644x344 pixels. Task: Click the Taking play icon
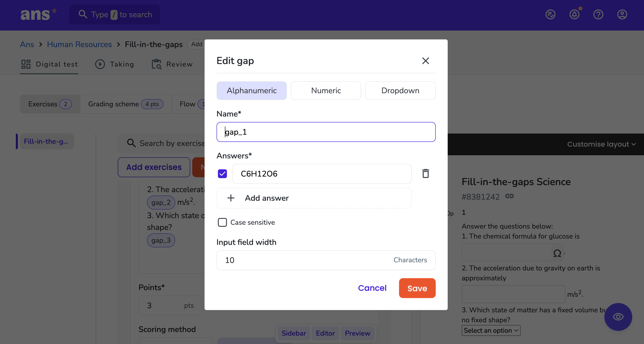[x=100, y=64]
